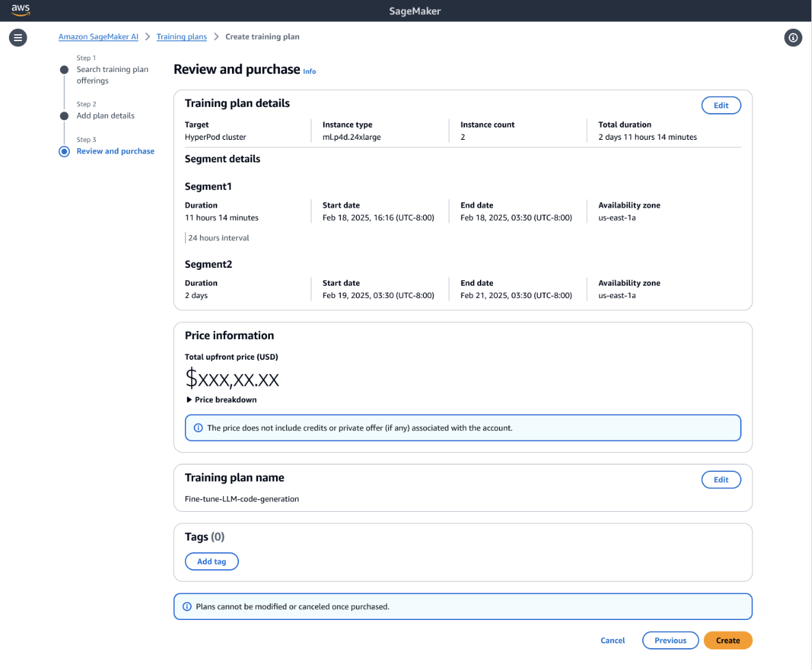Click the Step 1 circle marker
This screenshot has width=812, height=670.
tap(64, 69)
